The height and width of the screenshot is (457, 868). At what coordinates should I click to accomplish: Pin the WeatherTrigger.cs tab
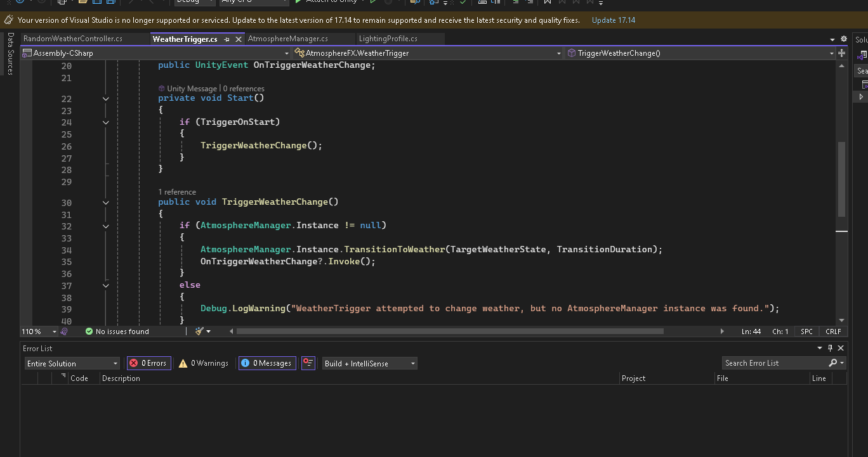point(227,39)
